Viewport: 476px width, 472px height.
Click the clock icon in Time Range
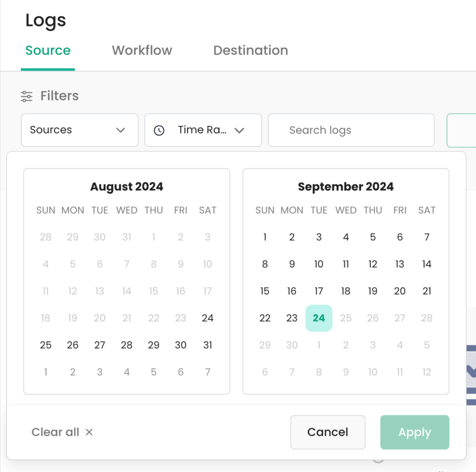tap(159, 130)
